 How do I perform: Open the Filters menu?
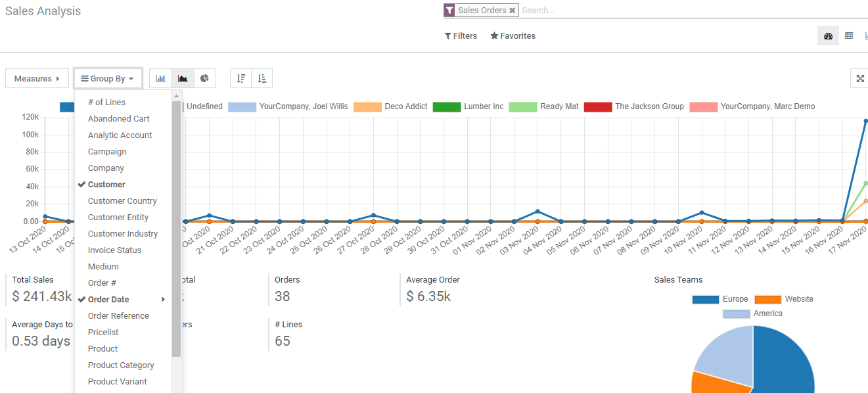(461, 36)
